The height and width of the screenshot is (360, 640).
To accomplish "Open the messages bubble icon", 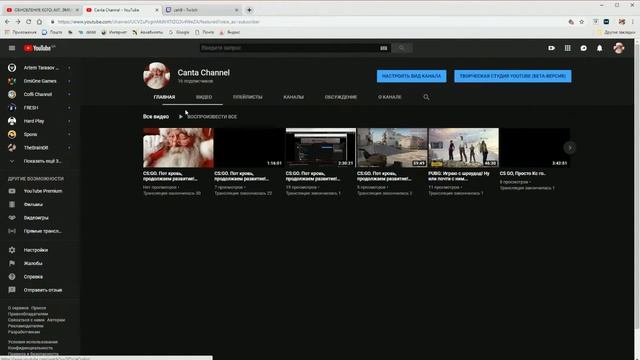I will click(584, 48).
